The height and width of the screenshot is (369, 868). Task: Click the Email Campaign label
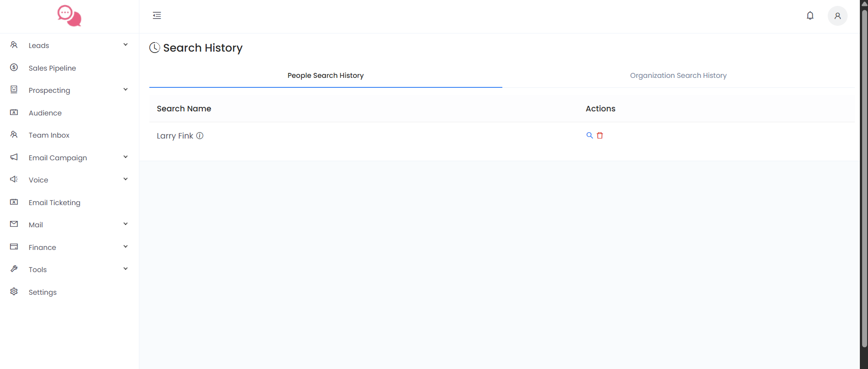(x=57, y=158)
